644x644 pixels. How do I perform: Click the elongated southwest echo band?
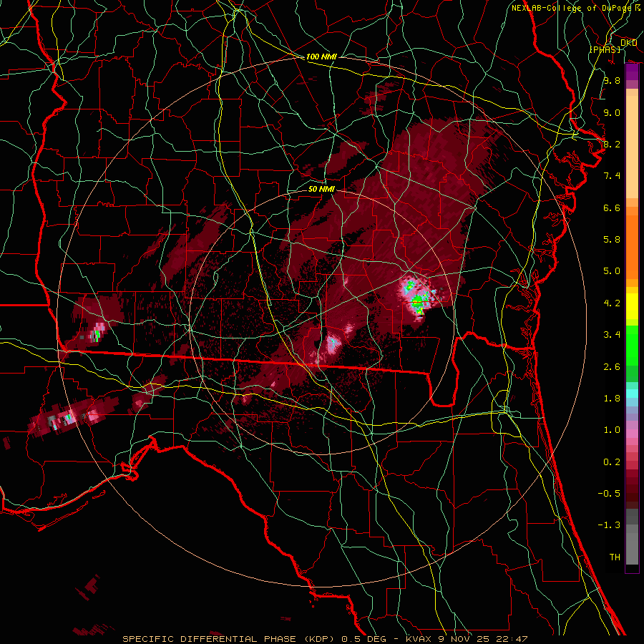(x=74, y=416)
